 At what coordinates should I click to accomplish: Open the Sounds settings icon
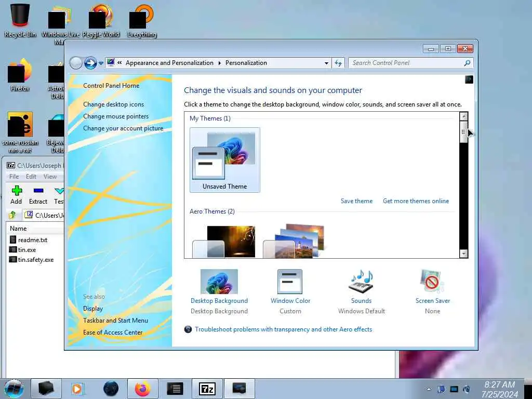[361, 282]
